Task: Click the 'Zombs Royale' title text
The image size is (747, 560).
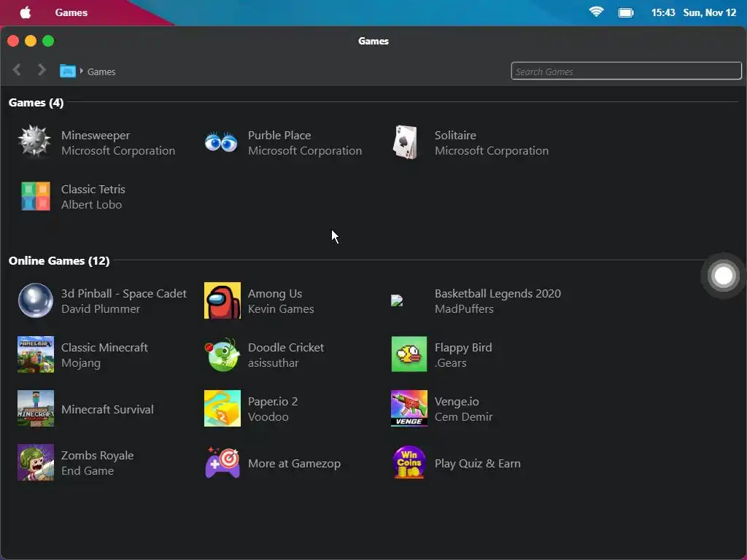Action: click(97, 456)
